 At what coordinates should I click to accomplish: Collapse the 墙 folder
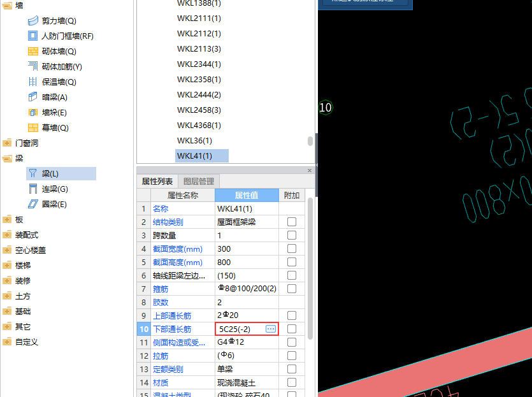pyautogui.click(x=7, y=6)
